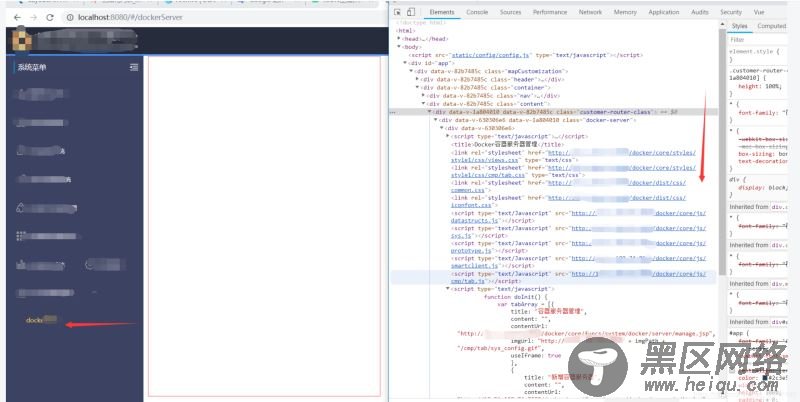Screen dimensions: 800x402
Task: Click the Elements panel vertical scrollbar thumb
Action: coord(722,153)
